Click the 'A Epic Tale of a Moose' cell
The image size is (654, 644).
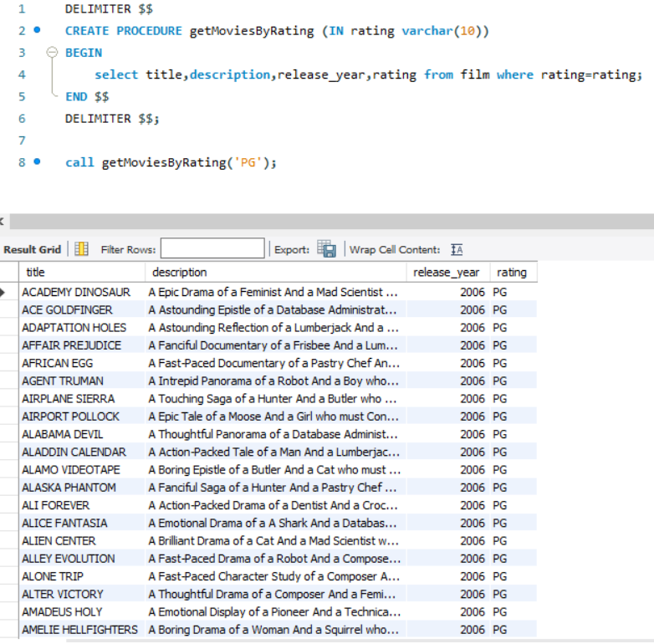(x=276, y=417)
